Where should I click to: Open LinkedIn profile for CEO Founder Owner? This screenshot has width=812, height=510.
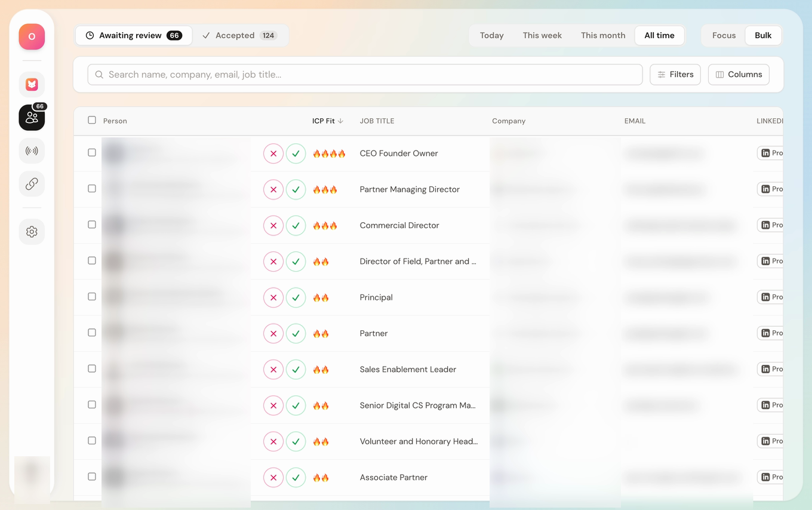click(770, 153)
